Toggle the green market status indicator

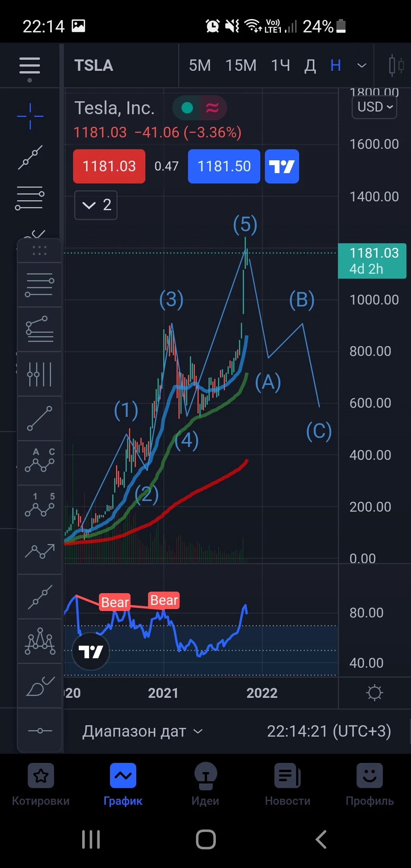(187, 108)
